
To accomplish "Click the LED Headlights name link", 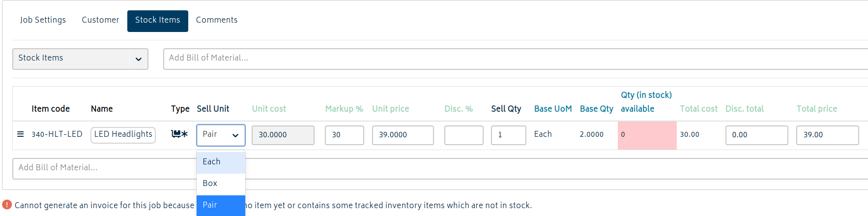I will click(123, 134).
